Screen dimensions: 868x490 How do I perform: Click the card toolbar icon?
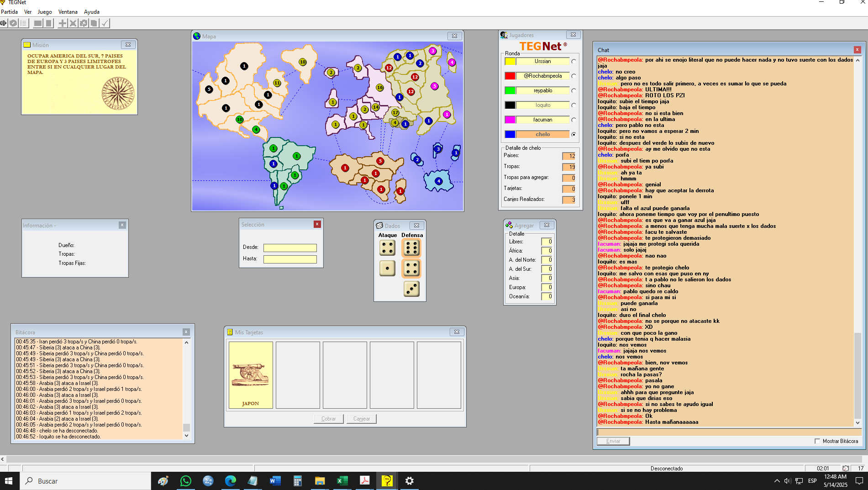point(94,23)
